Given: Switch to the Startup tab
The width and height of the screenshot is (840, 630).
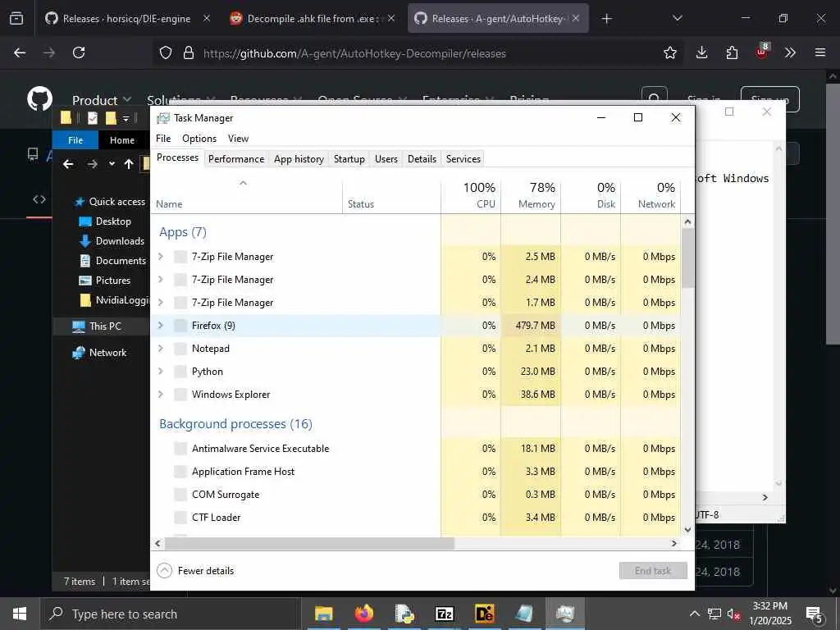Looking at the screenshot, I should tap(349, 159).
